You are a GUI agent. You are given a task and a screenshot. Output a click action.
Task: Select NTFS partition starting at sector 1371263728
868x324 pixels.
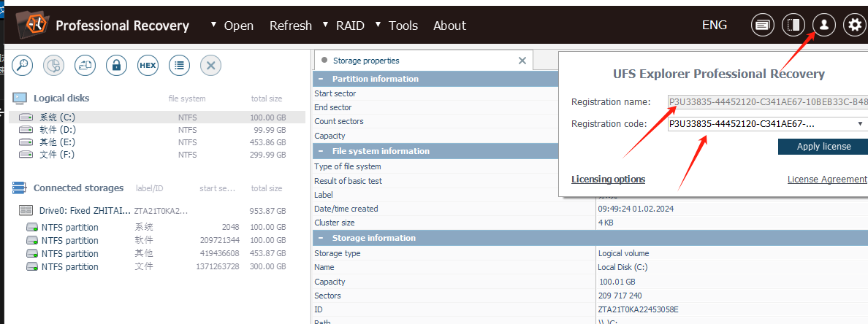(157, 266)
